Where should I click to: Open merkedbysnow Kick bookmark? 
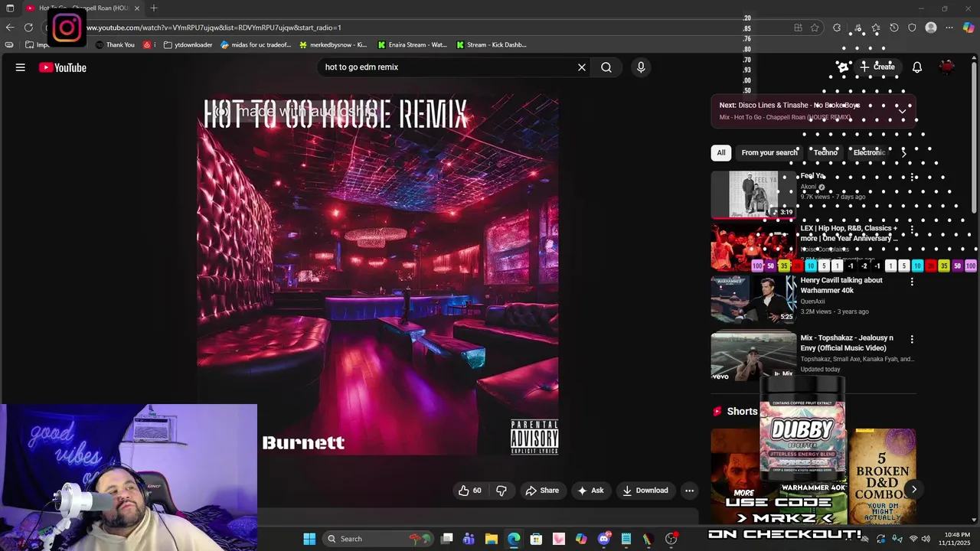click(333, 44)
